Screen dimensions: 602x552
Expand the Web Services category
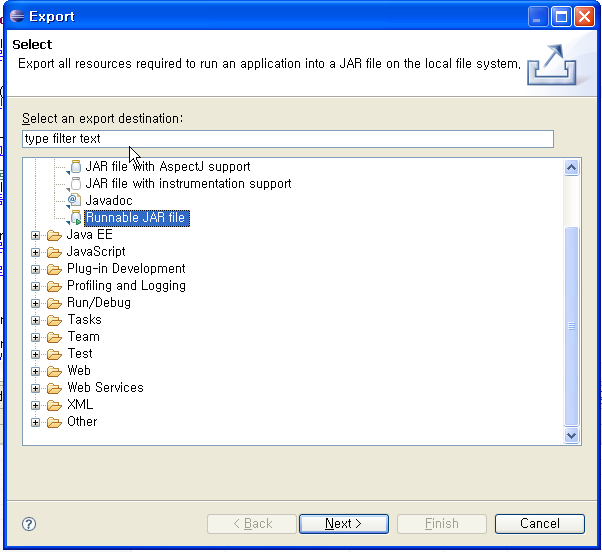35,388
